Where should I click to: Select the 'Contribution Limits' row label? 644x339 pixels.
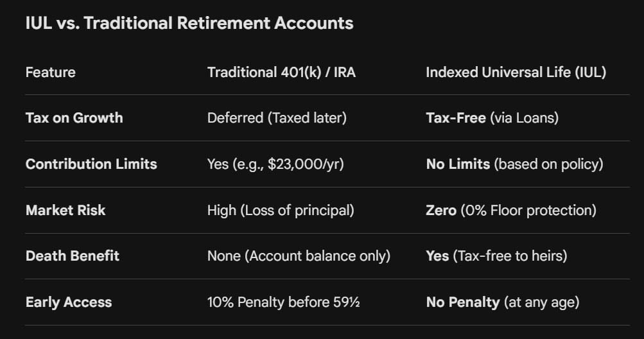pos(91,164)
